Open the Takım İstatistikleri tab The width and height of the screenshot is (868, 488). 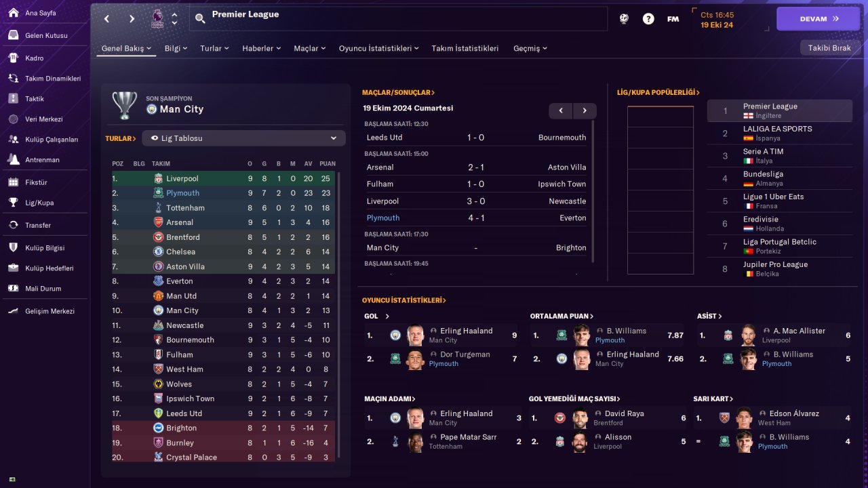[x=465, y=49]
